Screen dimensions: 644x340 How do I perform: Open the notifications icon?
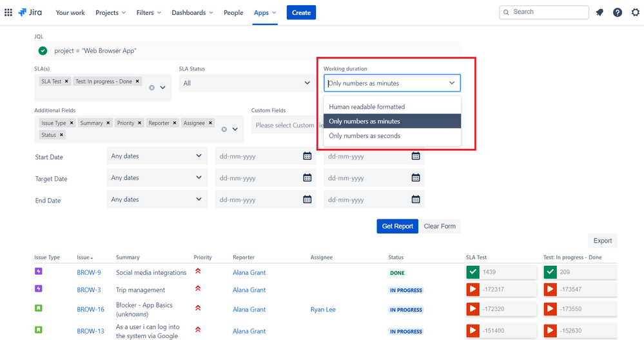600,12
